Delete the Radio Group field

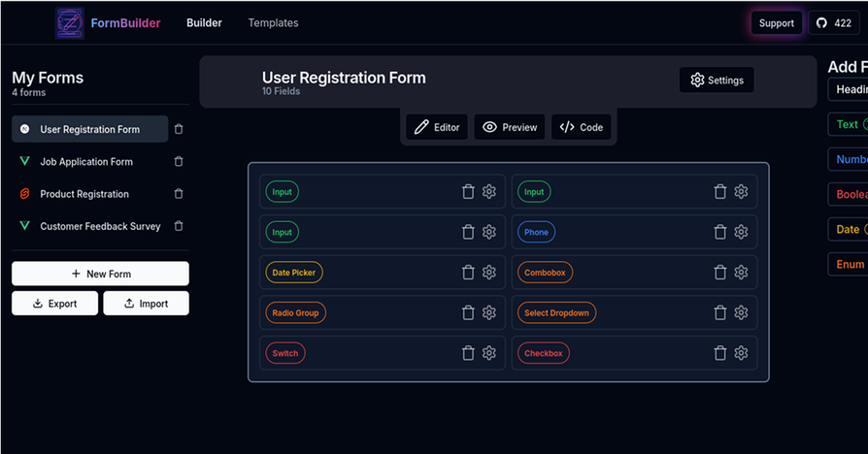[x=468, y=312]
